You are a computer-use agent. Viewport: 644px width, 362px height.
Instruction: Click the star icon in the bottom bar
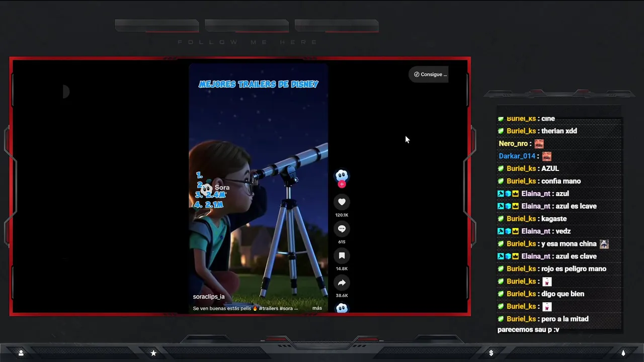[x=153, y=353]
